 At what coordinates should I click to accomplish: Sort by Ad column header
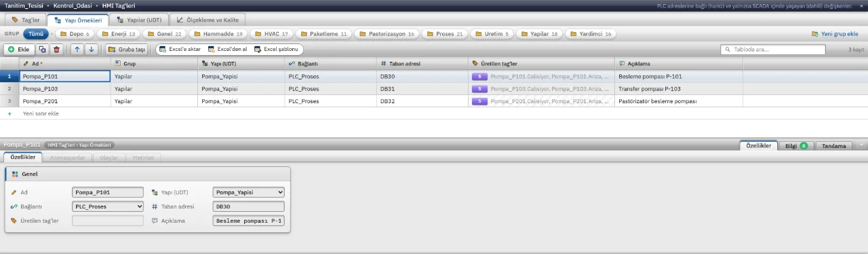click(65, 63)
